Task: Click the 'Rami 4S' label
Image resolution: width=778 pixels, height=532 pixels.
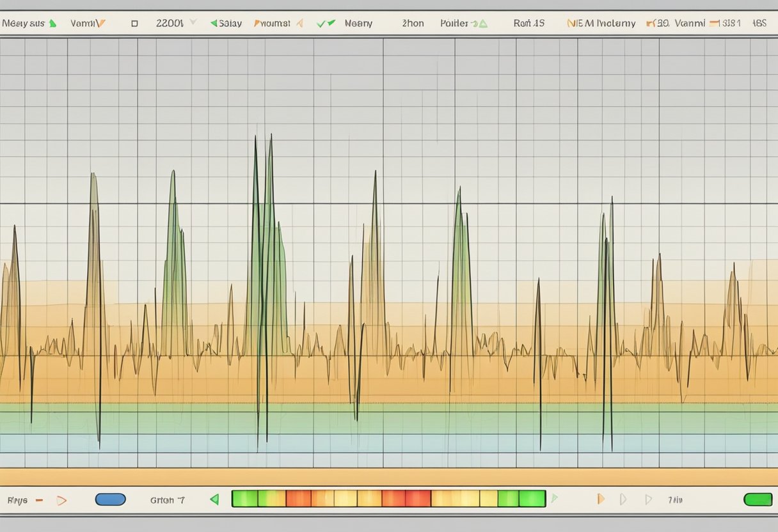Action: click(x=529, y=23)
